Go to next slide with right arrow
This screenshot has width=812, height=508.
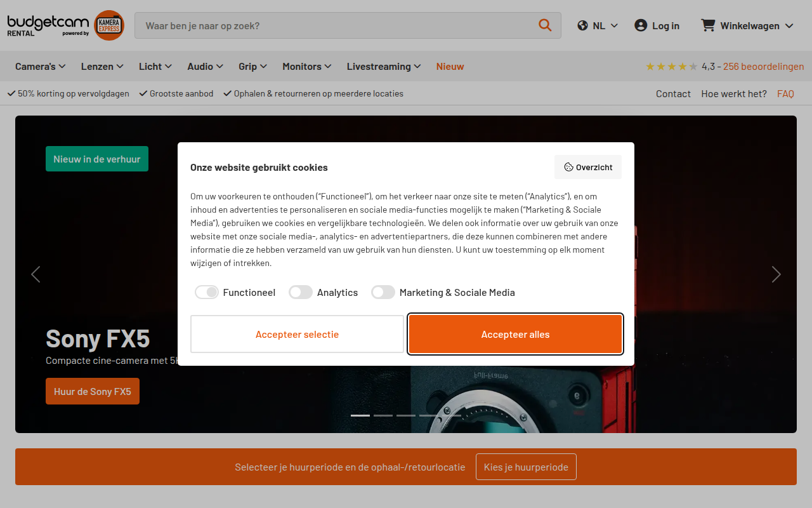point(776,274)
